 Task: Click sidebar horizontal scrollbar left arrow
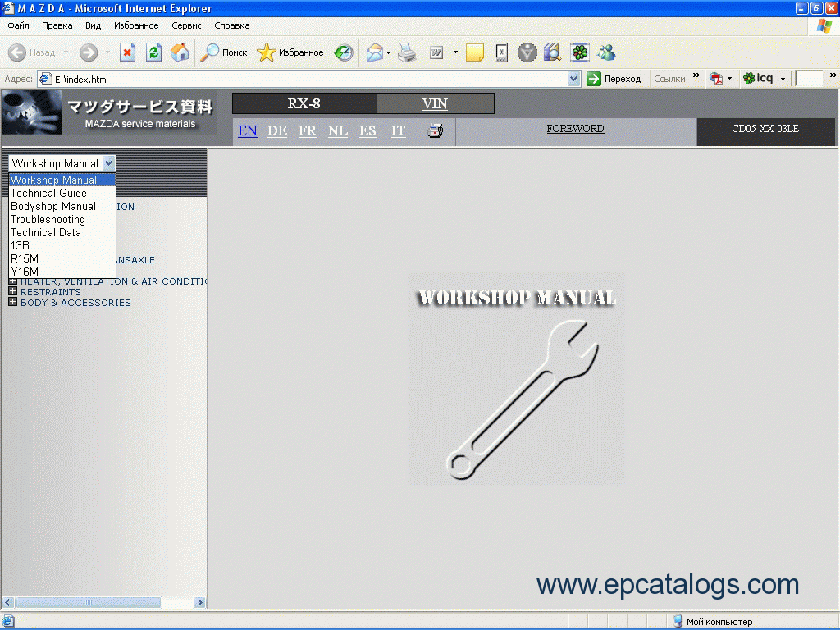tap(8, 603)
